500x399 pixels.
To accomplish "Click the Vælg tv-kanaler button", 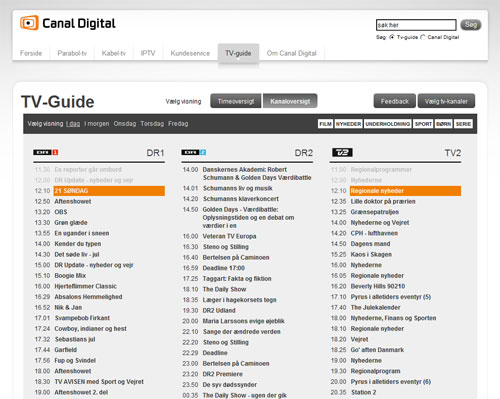I will click(446, 101).
